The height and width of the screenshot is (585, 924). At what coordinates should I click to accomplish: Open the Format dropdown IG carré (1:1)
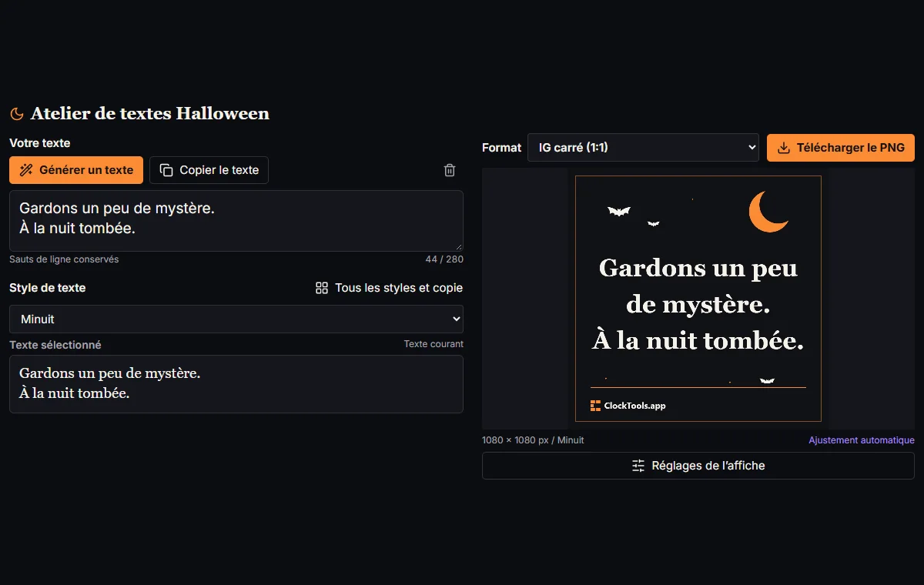(643, 148)
